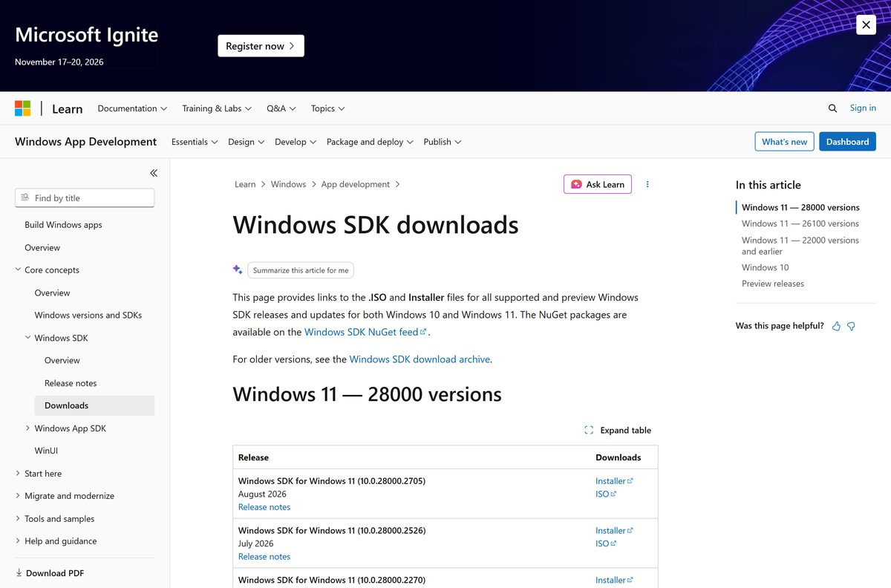The height and width of the screenshot is (588, 891).
Task: Download Installer for SDK 10.0.28000.2526
Action: point(614,531)
